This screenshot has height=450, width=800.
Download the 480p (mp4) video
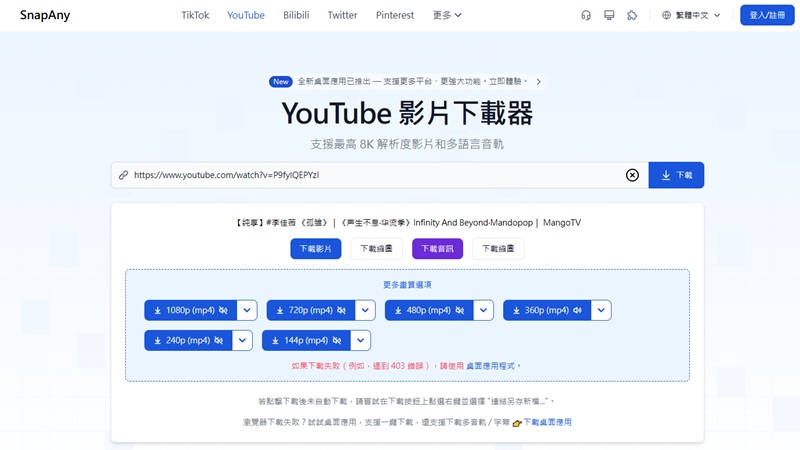429,310
